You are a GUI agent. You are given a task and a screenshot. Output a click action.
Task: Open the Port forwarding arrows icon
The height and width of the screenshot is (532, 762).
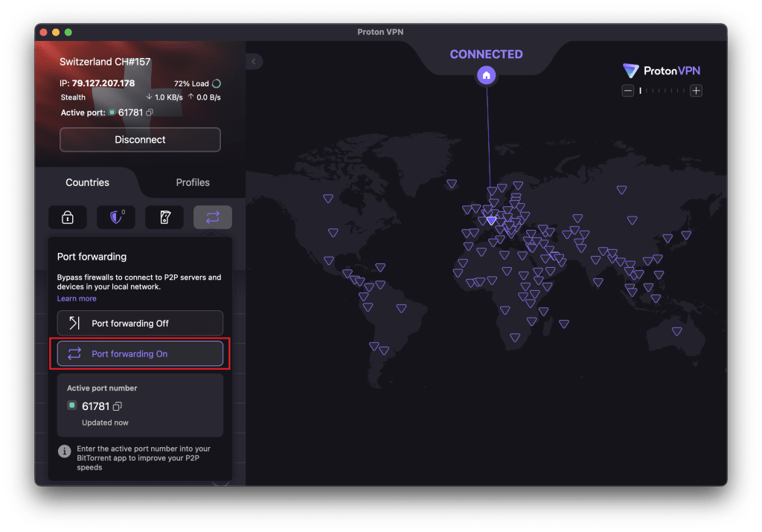(x=213, y=217)
